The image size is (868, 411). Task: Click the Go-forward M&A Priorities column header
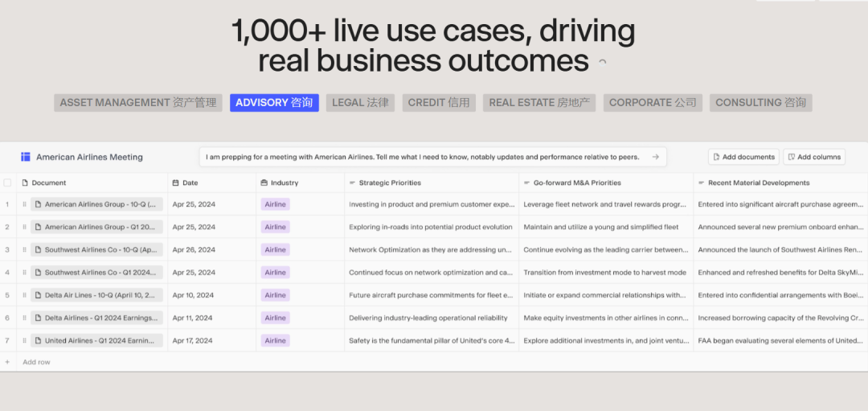click(606, 183)
